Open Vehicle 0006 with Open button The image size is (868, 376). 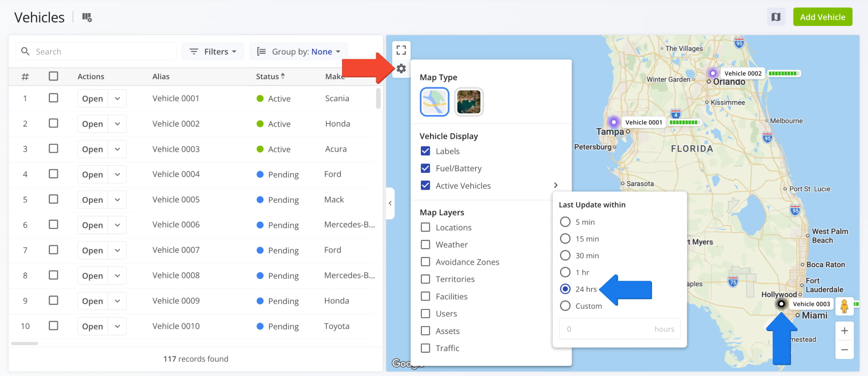(92, 225)
